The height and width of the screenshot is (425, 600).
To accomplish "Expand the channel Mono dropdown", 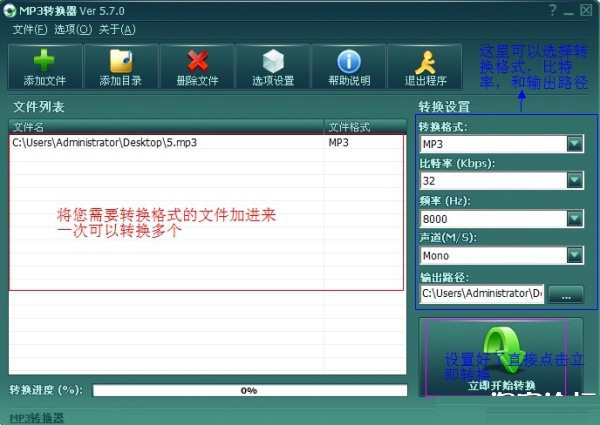I will click(x=575, y=255).
